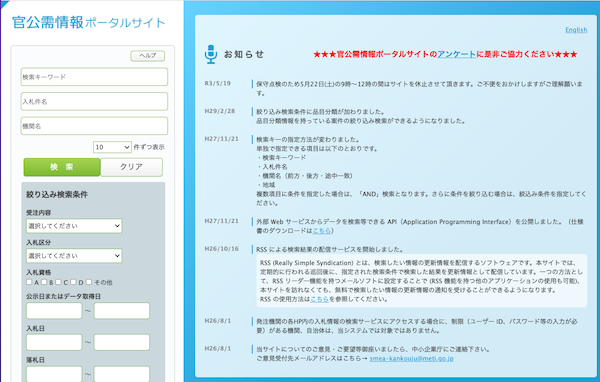This screenshot has height=382, width=600.
Task: Open the こちら link for RSS usage
Action: coord(320,299)
